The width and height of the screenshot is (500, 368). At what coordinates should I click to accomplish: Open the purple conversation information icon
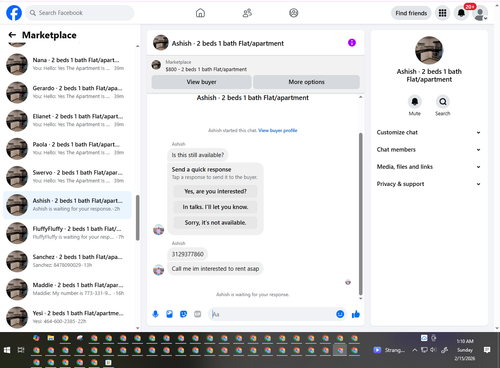[352, 43]
